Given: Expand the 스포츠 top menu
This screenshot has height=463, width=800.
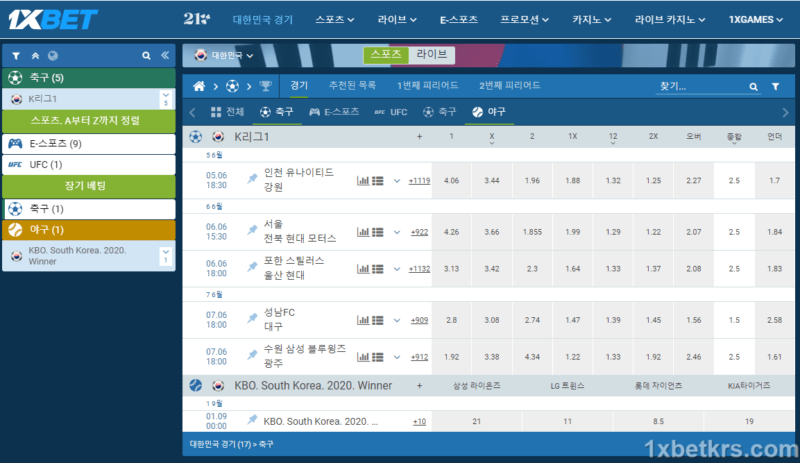Looking at the screenshot, I should pos(334,20).
